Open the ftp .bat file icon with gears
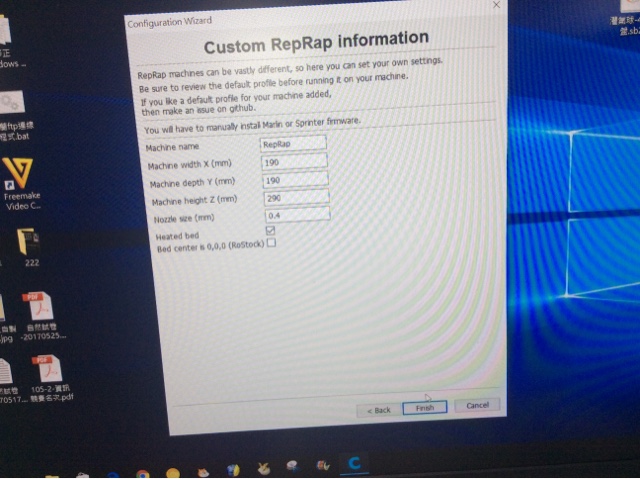 tap(12, 102)
